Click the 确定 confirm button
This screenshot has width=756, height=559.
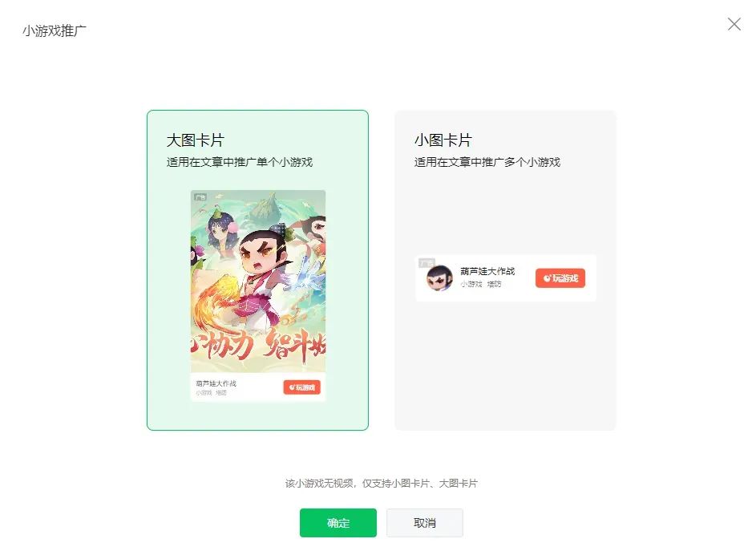pos(338,523)
